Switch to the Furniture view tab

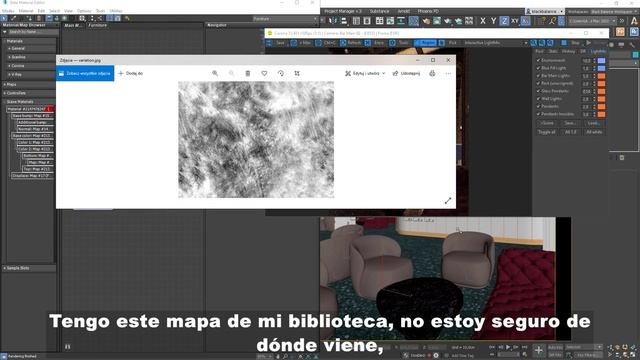click(x=98, y=25)
